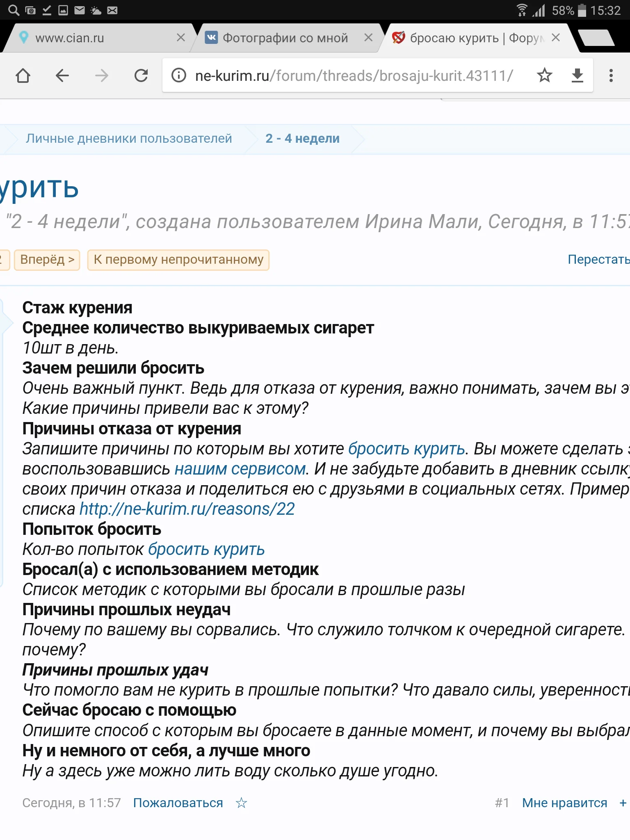Click the Попыток бросить heading

(x=91, y=529)
